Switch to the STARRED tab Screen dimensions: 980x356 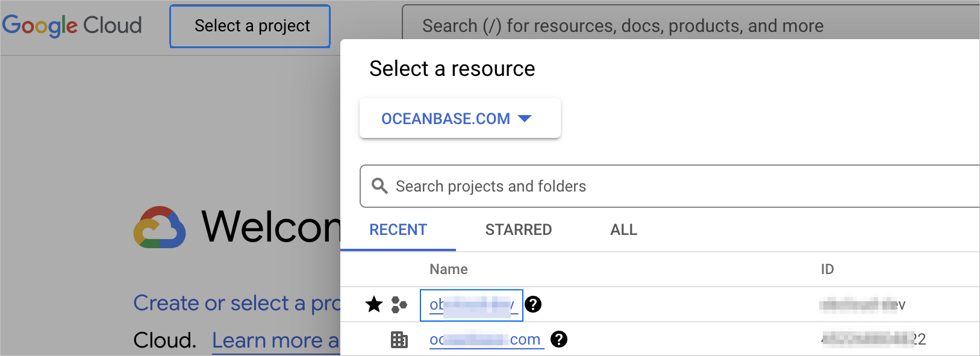point(519,230)
